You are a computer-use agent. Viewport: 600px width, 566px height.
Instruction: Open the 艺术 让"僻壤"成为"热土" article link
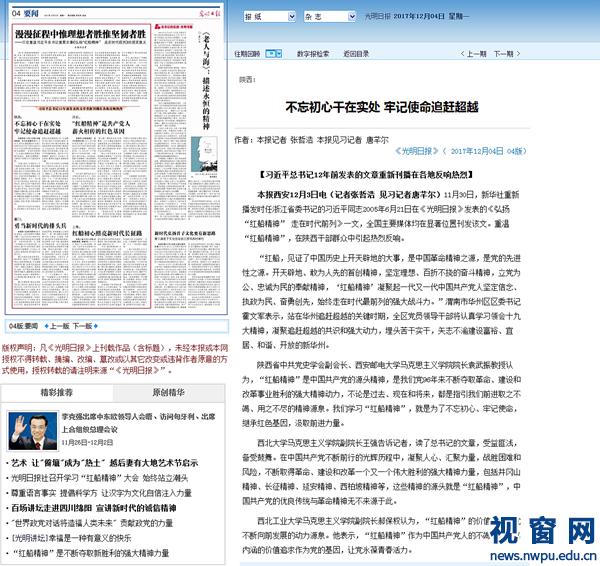[104, 463]
